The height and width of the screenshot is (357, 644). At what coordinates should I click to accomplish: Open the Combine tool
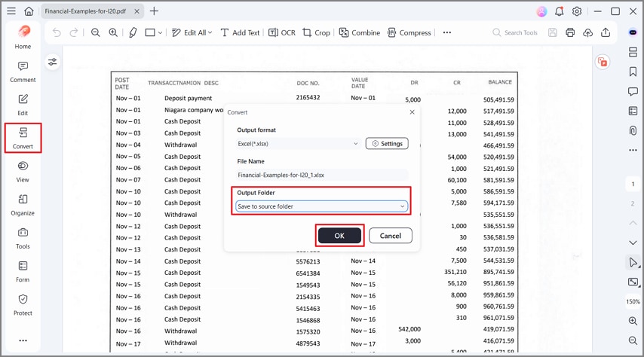click(360, 32)
